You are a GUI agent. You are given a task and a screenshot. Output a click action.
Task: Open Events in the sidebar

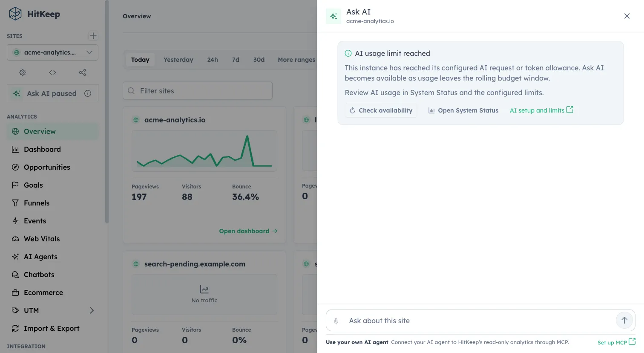point(52,221)
